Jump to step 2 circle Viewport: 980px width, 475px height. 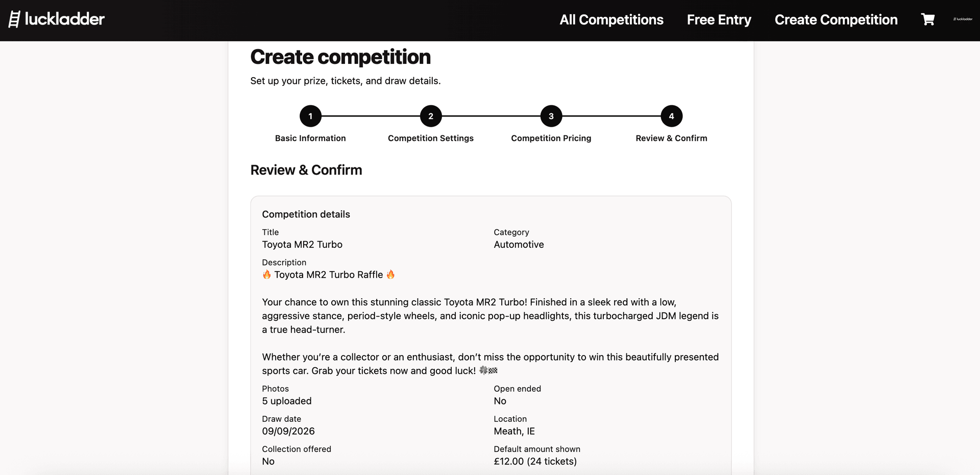(x=431, y=116)
